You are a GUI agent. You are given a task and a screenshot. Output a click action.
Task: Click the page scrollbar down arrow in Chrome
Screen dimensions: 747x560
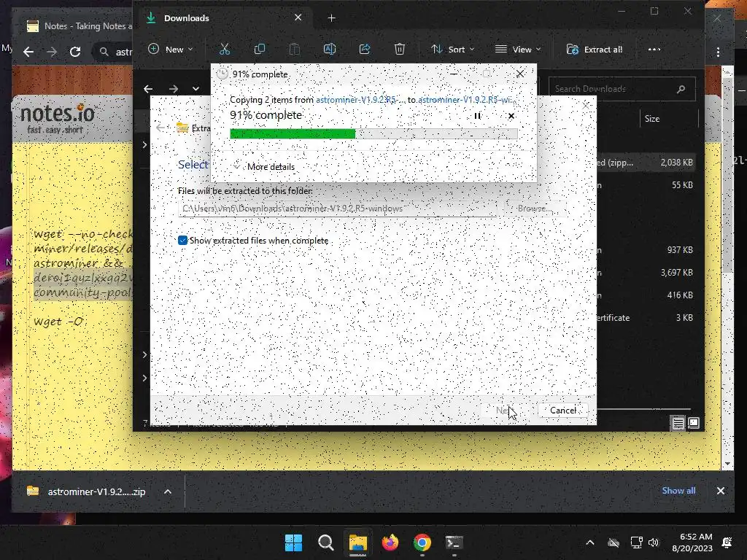[727, 464]
